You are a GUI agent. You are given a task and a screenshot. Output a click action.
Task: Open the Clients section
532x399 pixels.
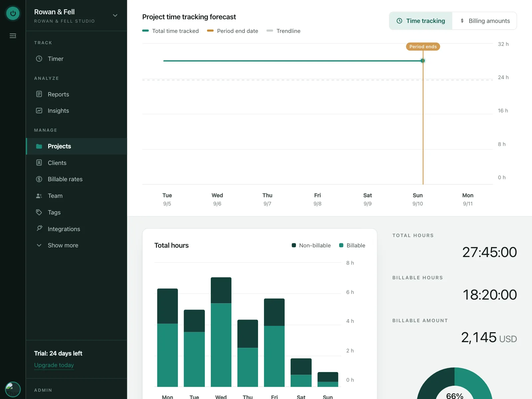76,163
